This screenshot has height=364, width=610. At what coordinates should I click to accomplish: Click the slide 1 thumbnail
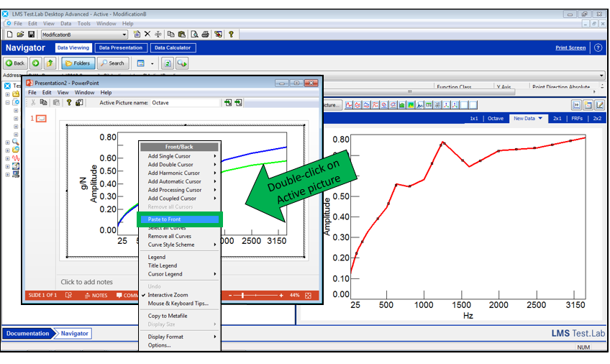[x=42, y=118]
